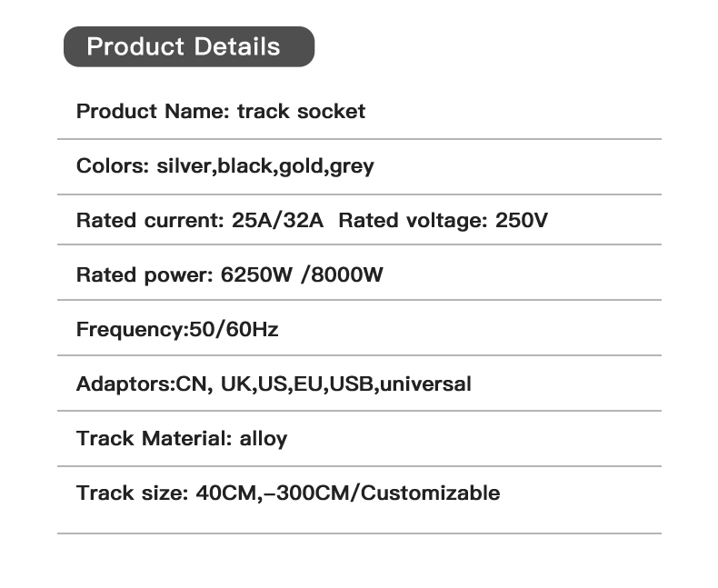Click 'USB' in the adaptors list
718x588 pixels.
click(x=350, y=384)
